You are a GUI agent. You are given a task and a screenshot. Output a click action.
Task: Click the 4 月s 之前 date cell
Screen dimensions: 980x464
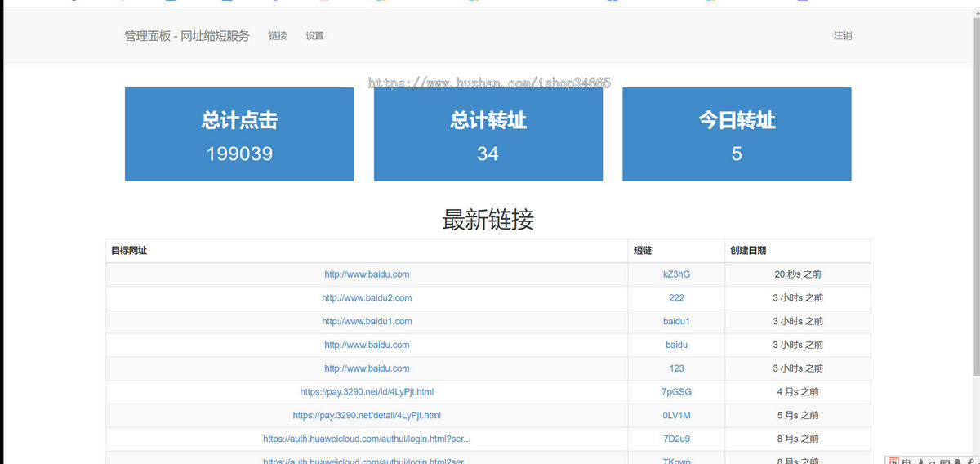[798, 392]
